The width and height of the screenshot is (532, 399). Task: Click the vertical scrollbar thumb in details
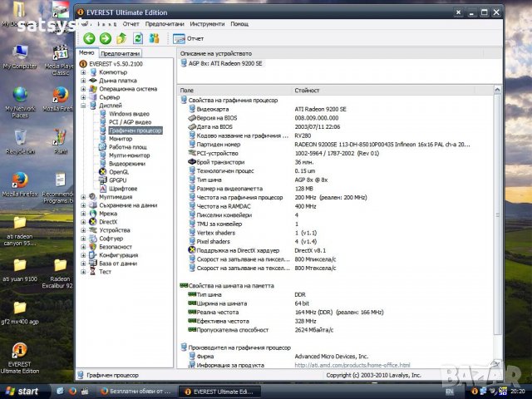point(497,214)
